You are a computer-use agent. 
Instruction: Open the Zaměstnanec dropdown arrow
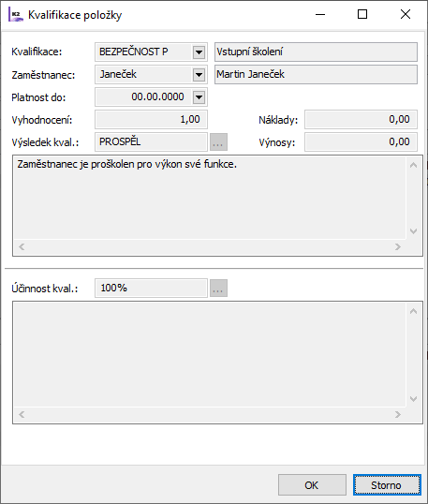(x=199, y=75)
